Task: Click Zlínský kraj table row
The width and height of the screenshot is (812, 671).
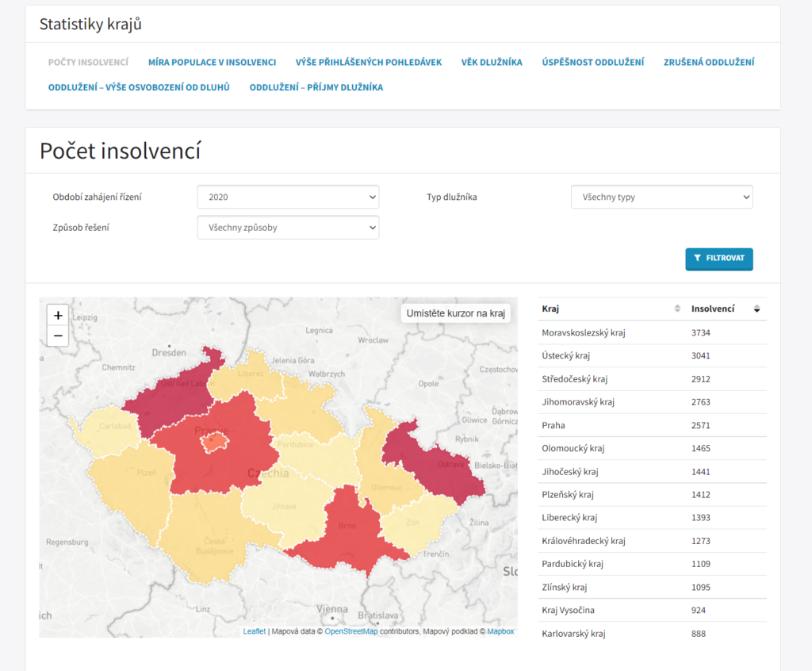Action: (652, 587)
